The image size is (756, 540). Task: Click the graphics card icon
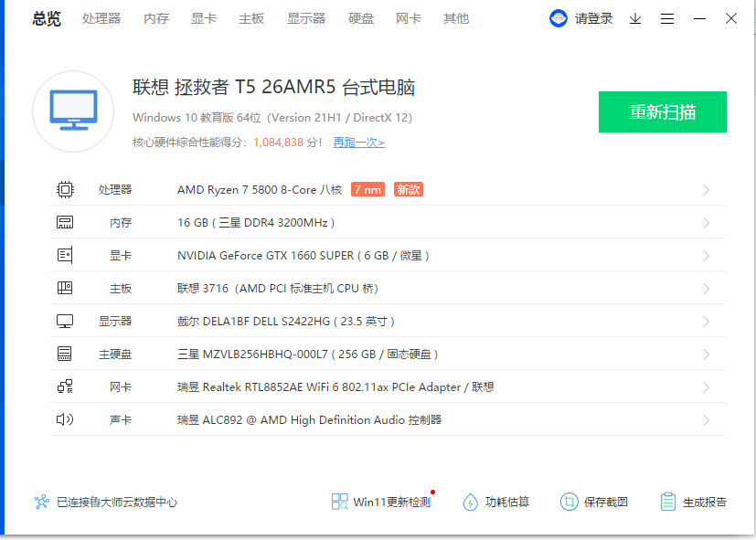tap(65, 255)
